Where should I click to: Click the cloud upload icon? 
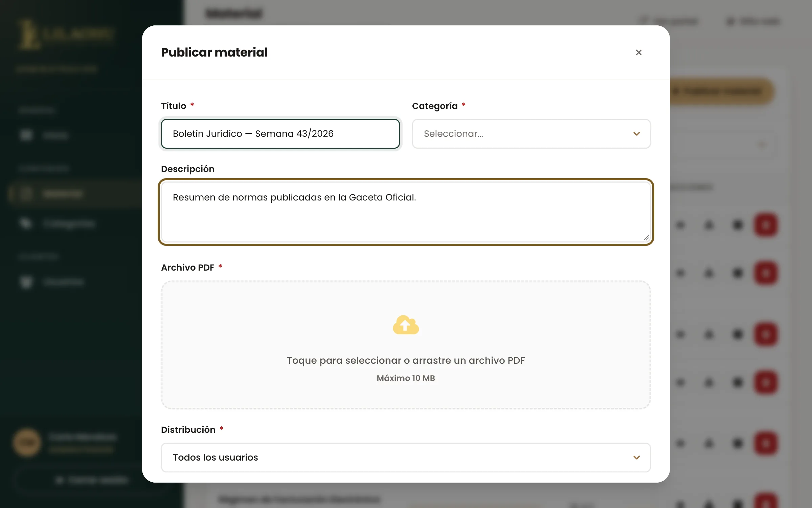406,325
